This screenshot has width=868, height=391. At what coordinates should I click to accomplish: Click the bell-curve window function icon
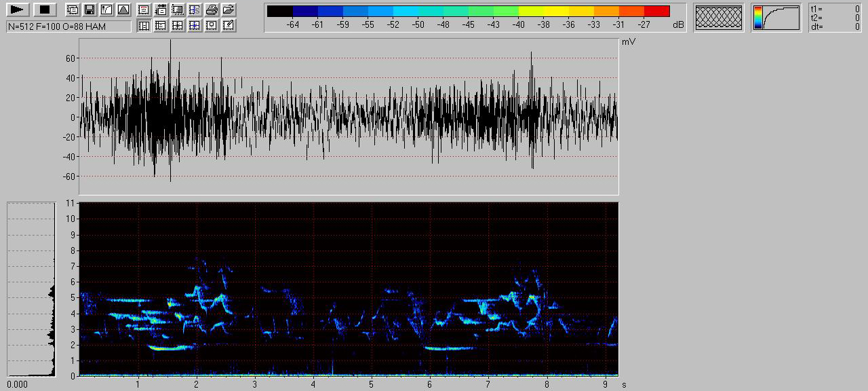[x=123, y=10]
